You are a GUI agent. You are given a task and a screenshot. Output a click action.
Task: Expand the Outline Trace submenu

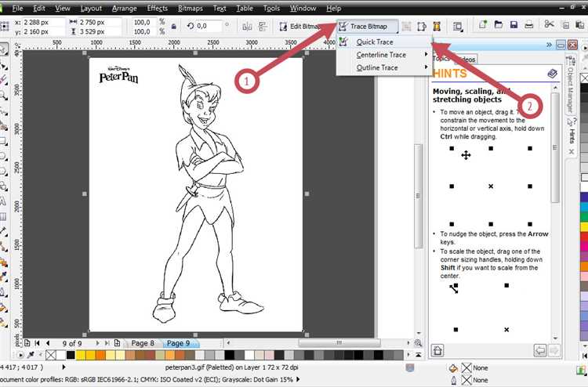click(377, 68)
